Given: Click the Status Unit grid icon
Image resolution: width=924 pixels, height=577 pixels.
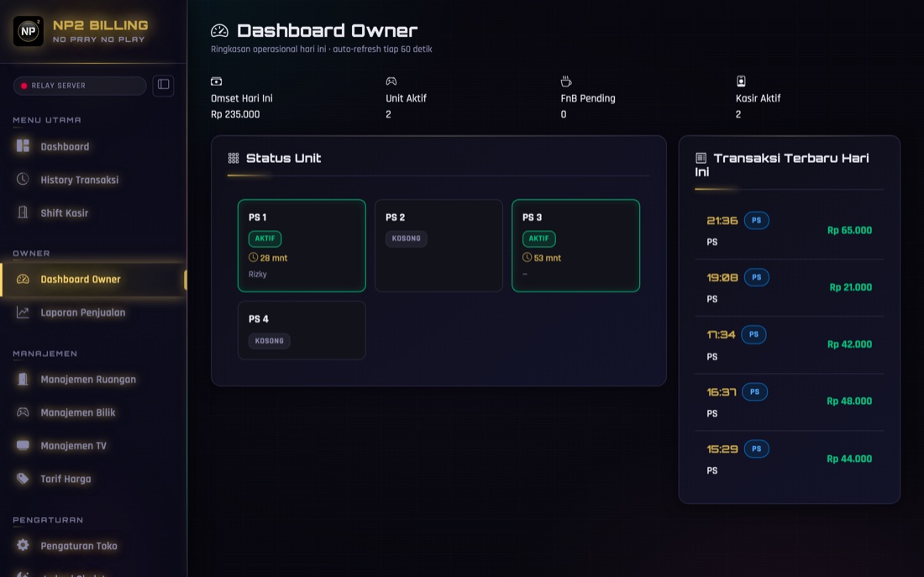Looking at the screenshot, I should (234, 158).
